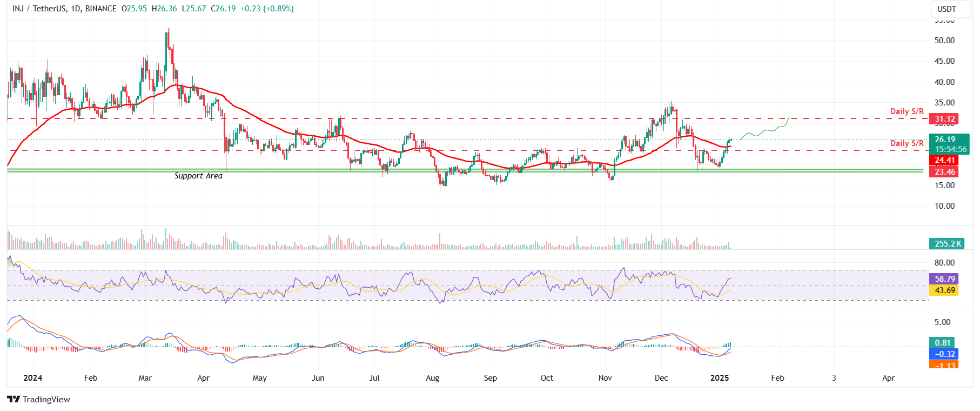Select the upper Daily S/R annotation

click(x=907, y=111)
